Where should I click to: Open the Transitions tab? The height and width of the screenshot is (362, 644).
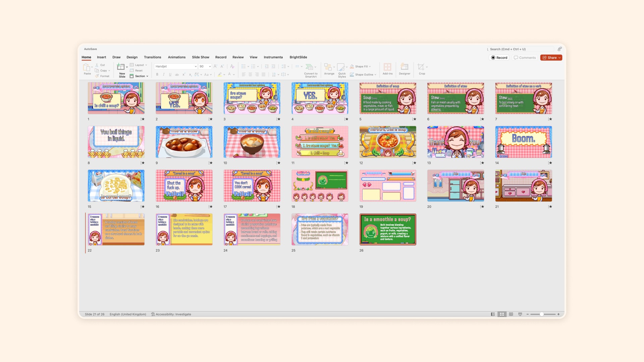click(x=152, y=57)
